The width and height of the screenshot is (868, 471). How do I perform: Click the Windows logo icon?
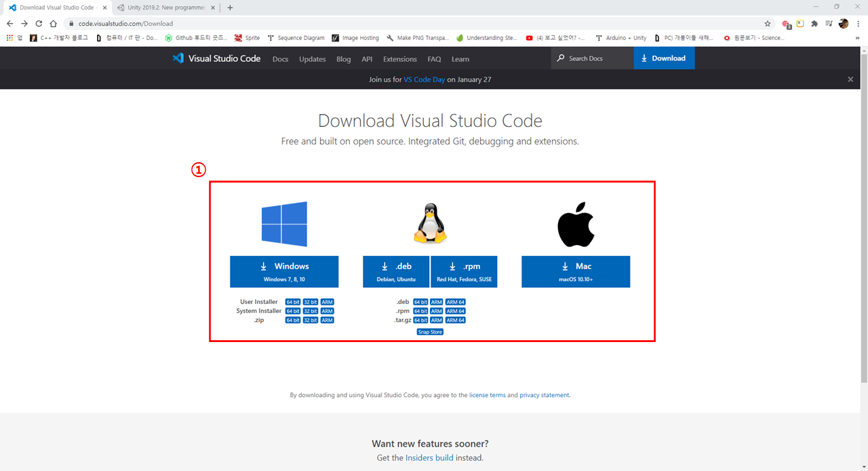284,224
